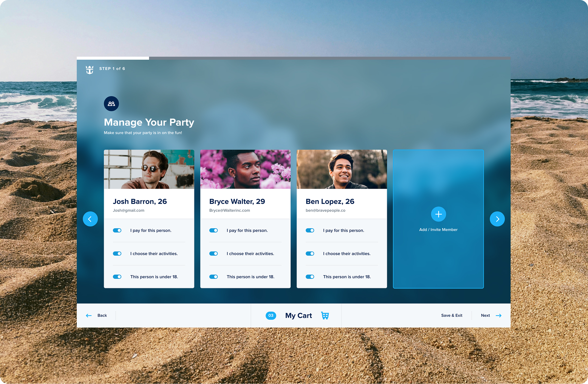Toggle 'I choose their activities' for Ben Lopez
Image resolution: width=588 pixels, height=384 pixels.
[310, 253]
